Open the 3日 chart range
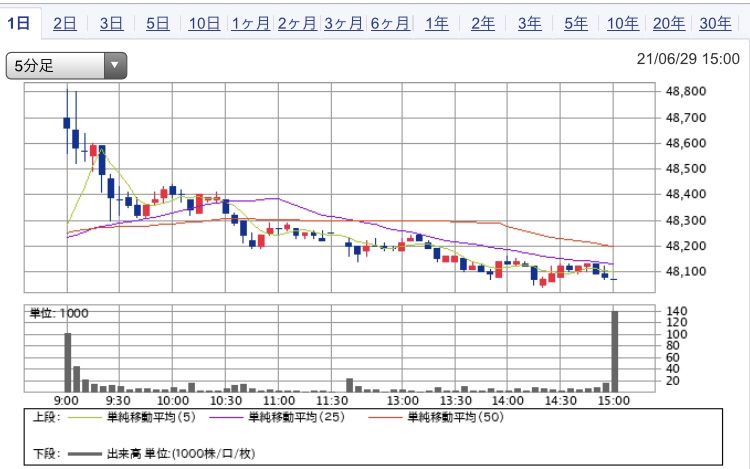Viewport: 750px width, 469px height. pyautogui.click(x=111, y=23)
